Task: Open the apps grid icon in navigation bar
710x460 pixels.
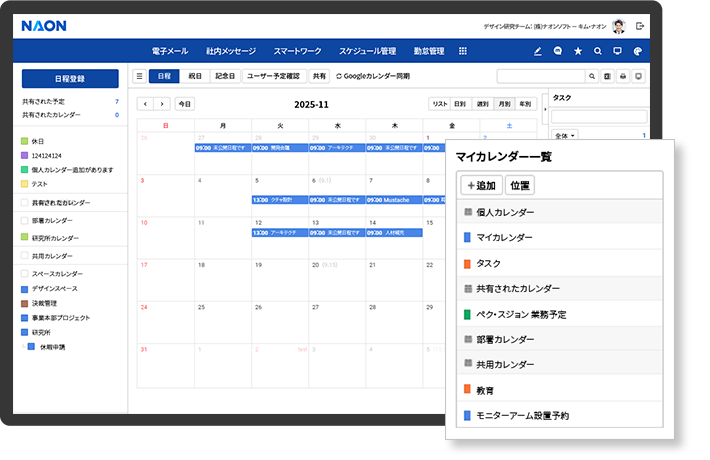Action: coord(463,51)
